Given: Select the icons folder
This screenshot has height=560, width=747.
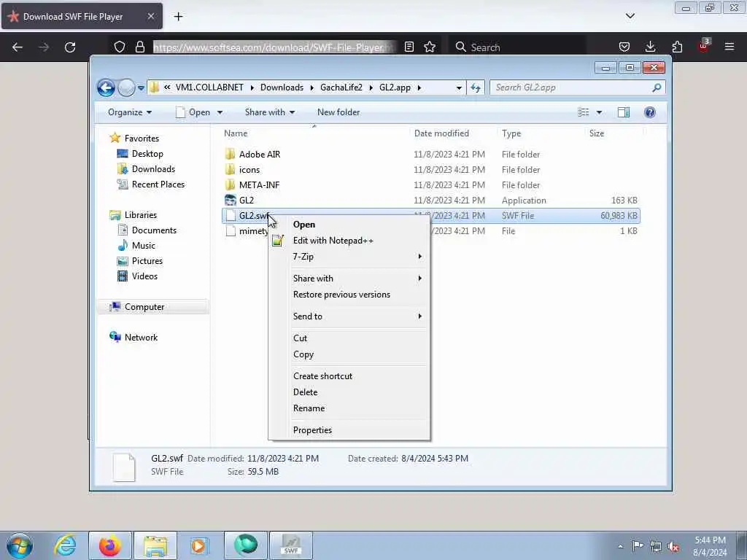Looking at the screenshot, I should (249, 170).
